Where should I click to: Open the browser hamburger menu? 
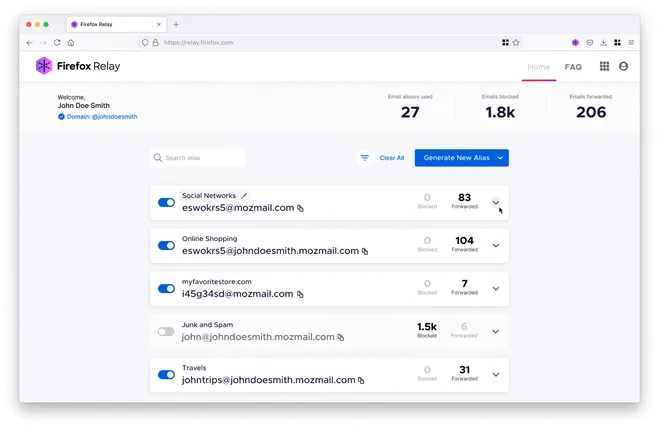(631, 43)
